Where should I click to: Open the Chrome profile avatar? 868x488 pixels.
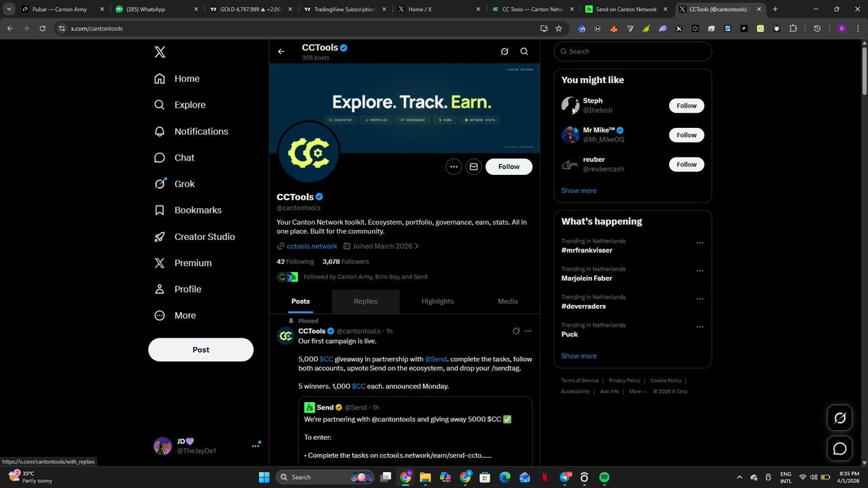tap(841, 28)
